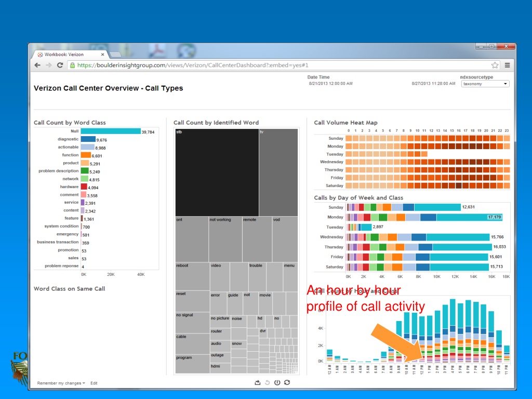The width and height of the screenshot is (532, 399).
Task: Select the 8/21/2013 12:00:00 AM start date
Action: (x=330, y=84)
